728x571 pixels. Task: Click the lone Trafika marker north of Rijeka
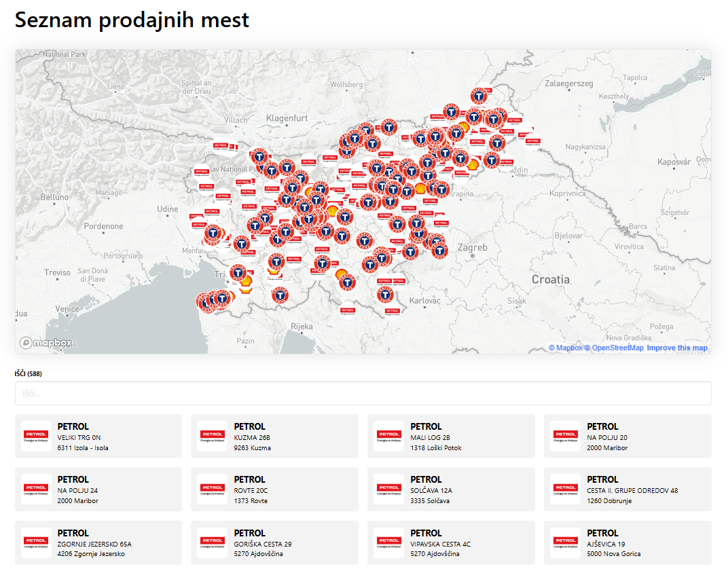click(x=280, y=295)
